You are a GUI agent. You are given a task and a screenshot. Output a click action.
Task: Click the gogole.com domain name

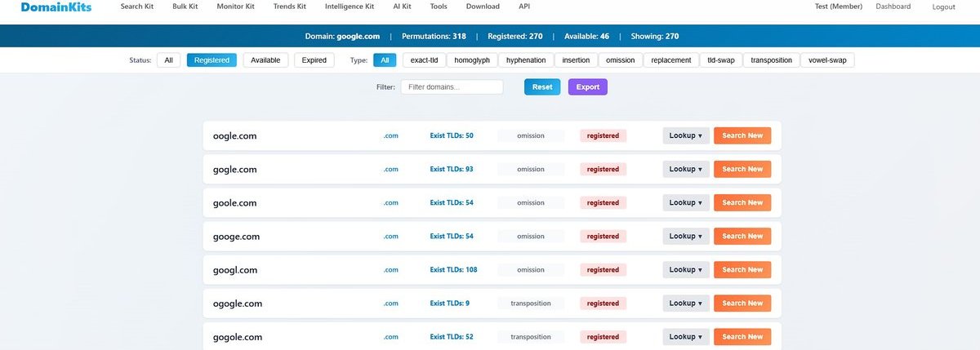coord(237,337)
